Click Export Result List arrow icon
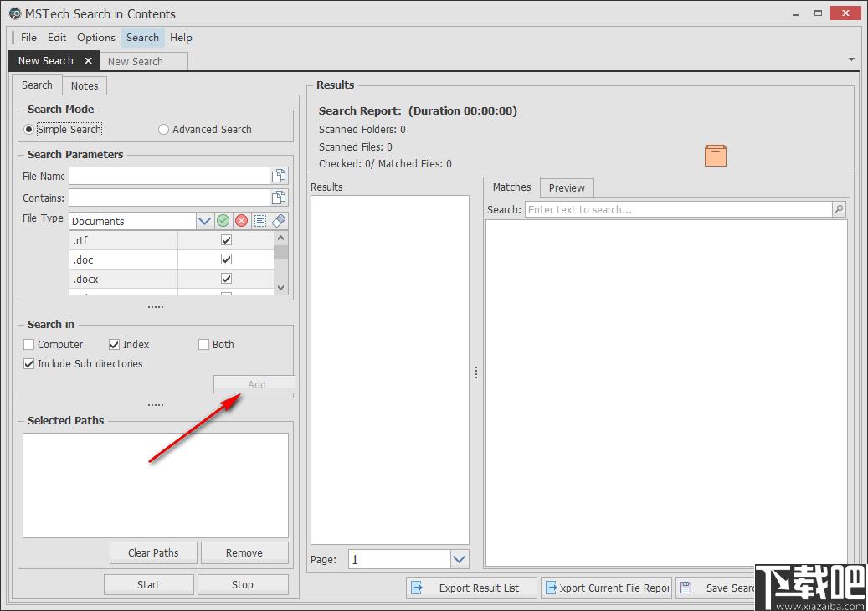Viewport: 868px width, 611px height. (x=417, y=588)
